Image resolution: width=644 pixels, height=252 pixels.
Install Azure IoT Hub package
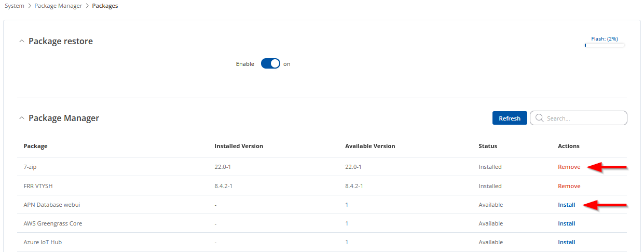point(566,242)
